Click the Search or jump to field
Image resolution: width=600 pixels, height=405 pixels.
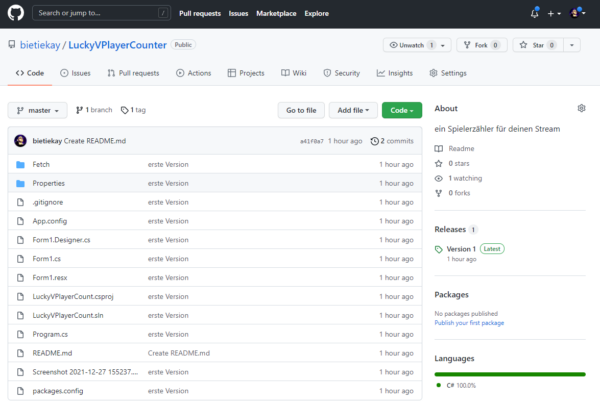101,13
